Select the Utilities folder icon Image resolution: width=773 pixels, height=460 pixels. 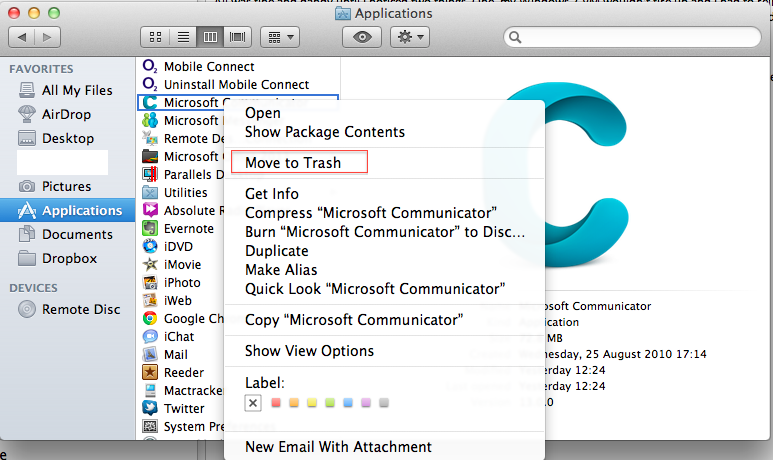[150, 192]
